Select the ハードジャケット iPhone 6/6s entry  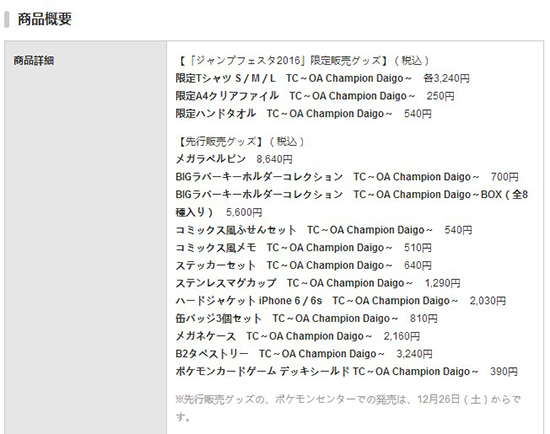(x=341, y=301)
